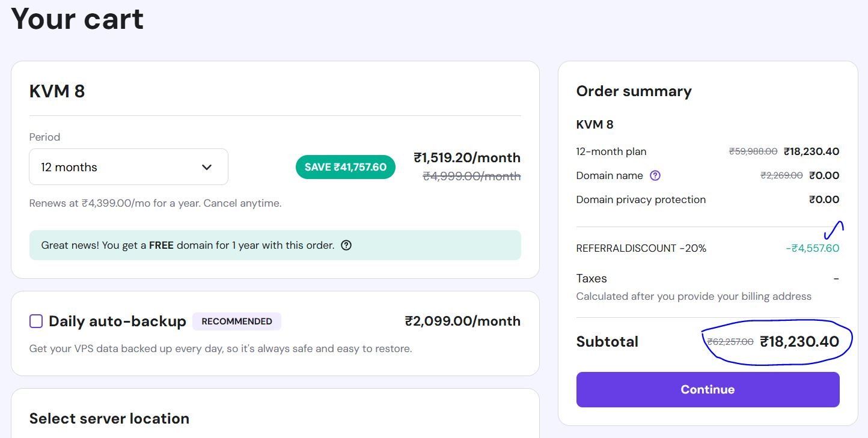This screenshot has width=868, height=438.
Task: Click the green -₹4,557.60 discount amount
Action: (812, 248)
